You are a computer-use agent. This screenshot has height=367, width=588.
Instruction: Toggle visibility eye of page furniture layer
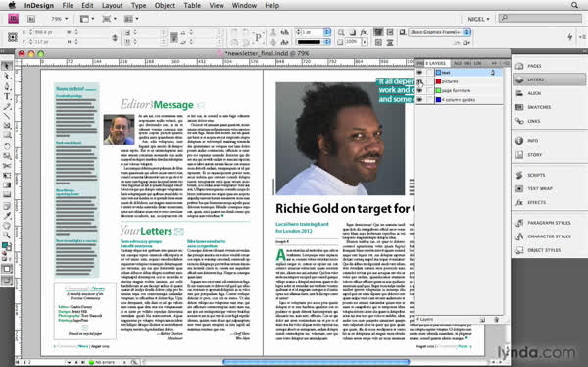[419, 90]
